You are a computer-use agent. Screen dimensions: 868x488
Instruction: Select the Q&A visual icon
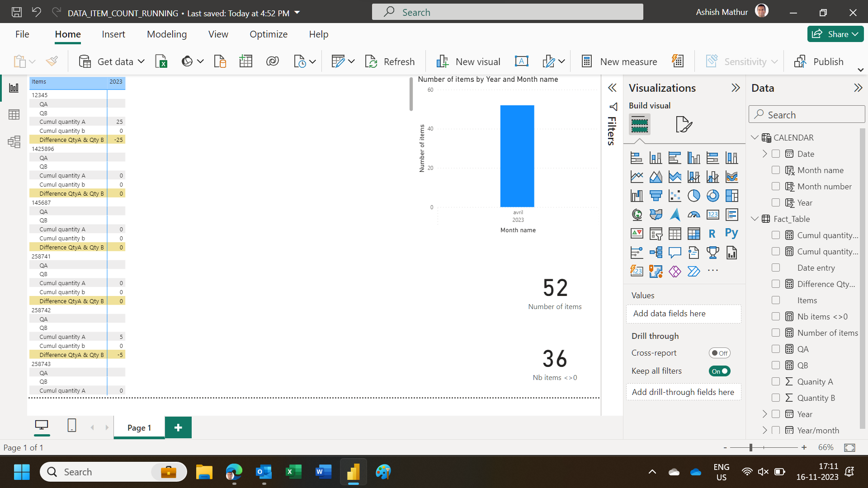(x=675, y=253)
